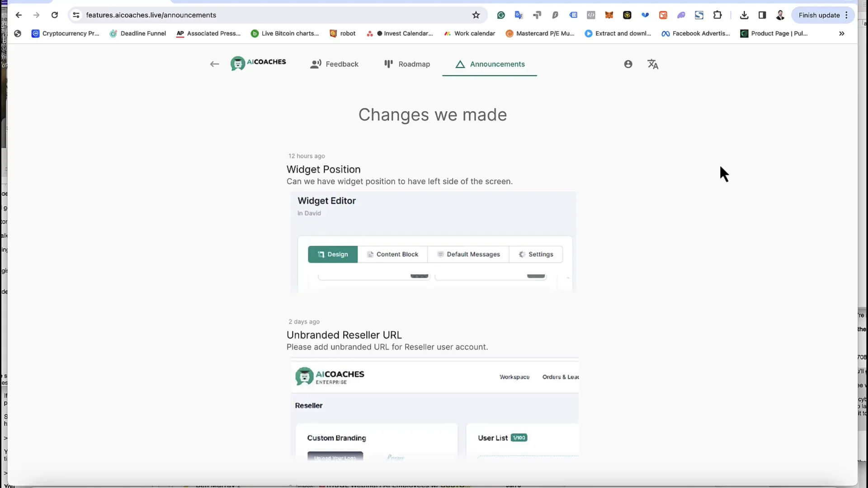The image size is (868, 488).
Task: Click the AICoaches logo
Action: tap(258, 63)
